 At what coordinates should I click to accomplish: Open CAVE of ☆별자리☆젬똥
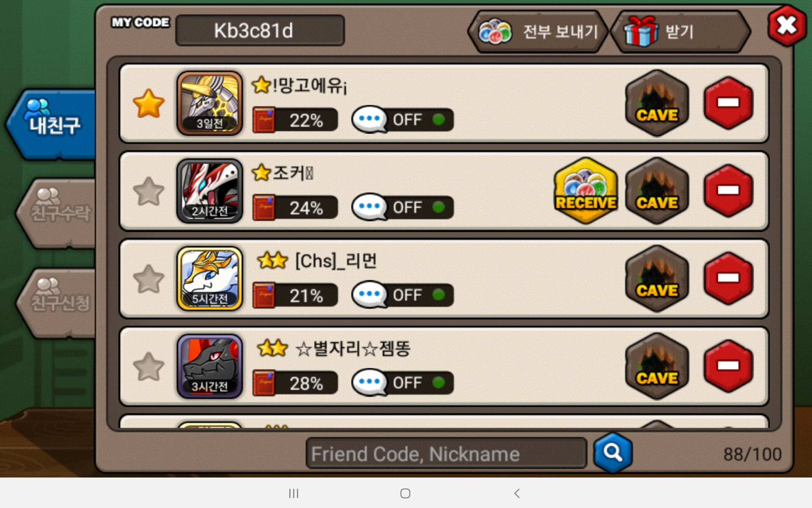tap(657, 366)
